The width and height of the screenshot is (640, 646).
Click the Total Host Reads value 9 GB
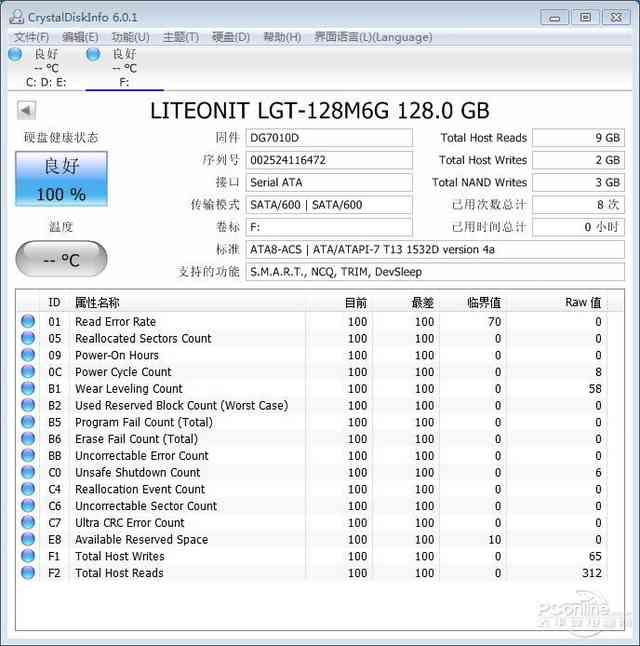pyautogui.click(x=579, y=138)
